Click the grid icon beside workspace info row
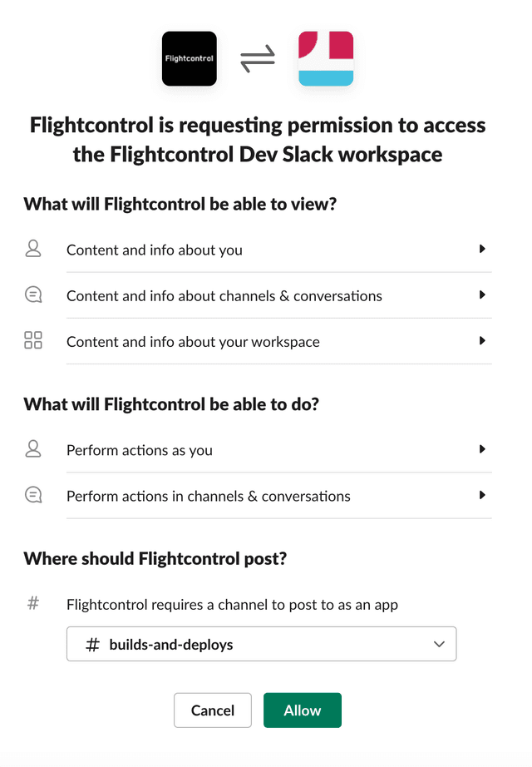Viewport: 532px width, 767px height. (x=33, y=340)
